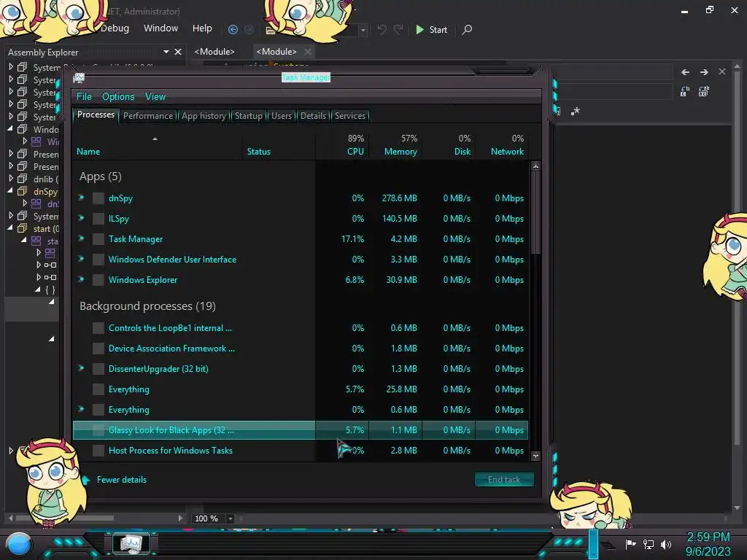Click the Windows Explorer process icon
747x560 pixels.
[98, 280]
